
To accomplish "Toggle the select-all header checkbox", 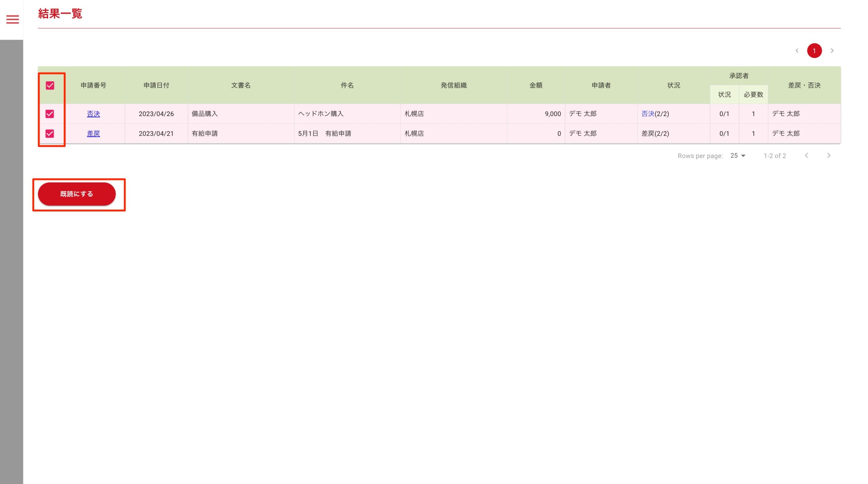I will [x=50, y=85].
